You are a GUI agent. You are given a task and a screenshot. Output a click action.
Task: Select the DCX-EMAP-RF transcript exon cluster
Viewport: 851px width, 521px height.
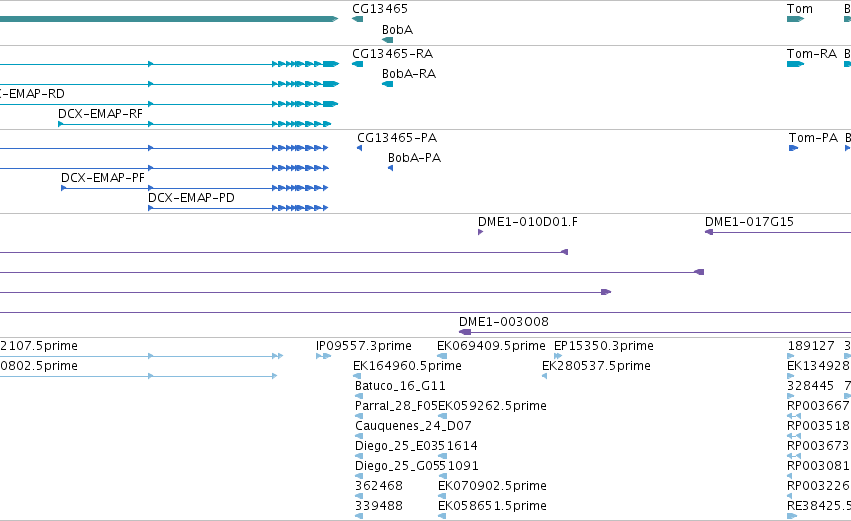click(x=301, y=124)
